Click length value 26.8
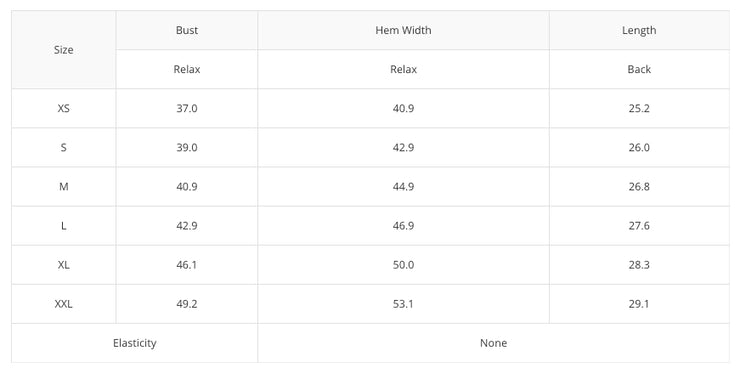Viewport: 740px width, 379px height. [639, 186]
